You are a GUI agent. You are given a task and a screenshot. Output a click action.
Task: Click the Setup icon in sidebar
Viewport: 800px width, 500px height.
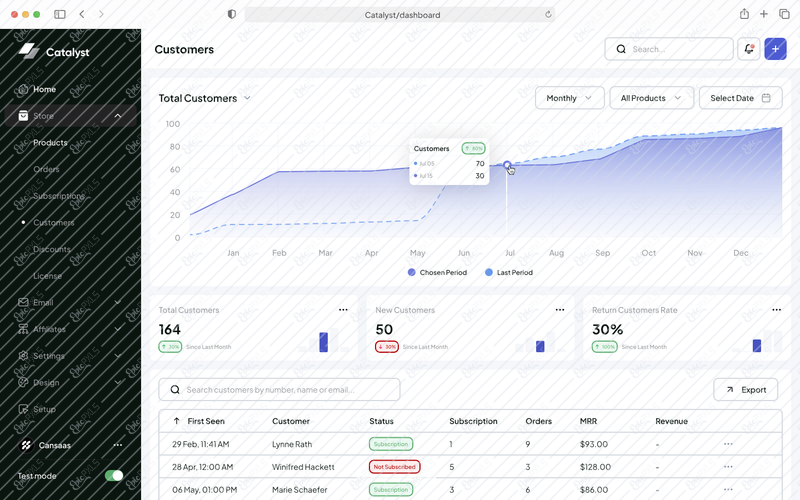[x=23, y=409]
